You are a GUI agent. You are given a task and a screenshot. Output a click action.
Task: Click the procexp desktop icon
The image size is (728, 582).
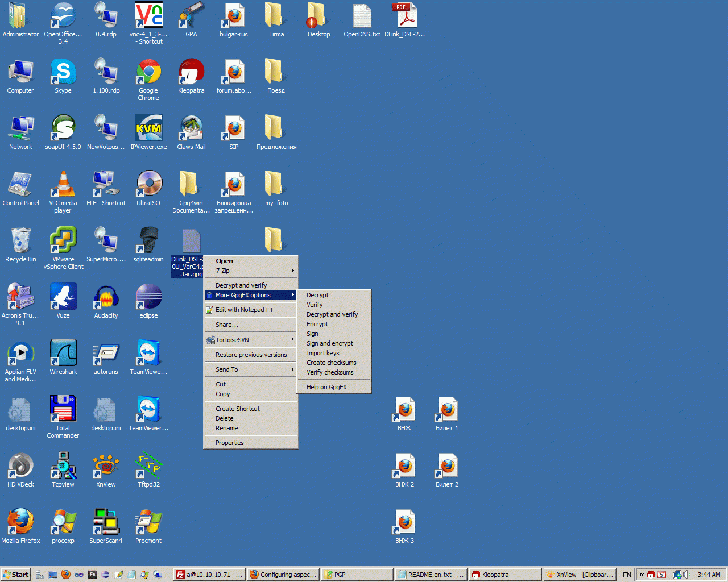[x=63, y=526]
